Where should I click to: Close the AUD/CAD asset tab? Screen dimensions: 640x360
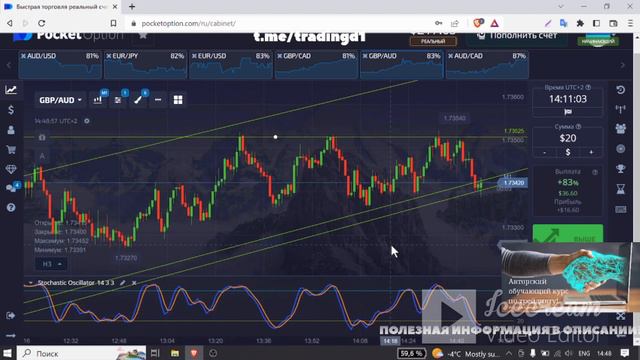451,56
